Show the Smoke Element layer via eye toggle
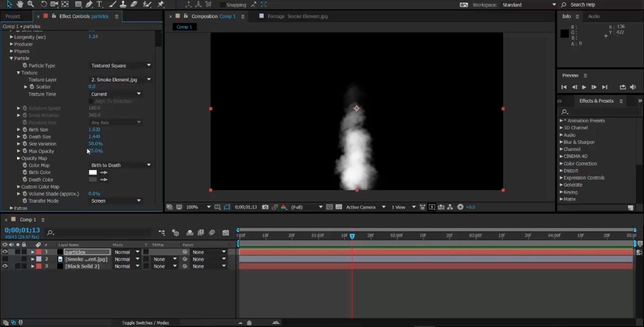This screenshot has height=327, width=644. tap(5, 259)
